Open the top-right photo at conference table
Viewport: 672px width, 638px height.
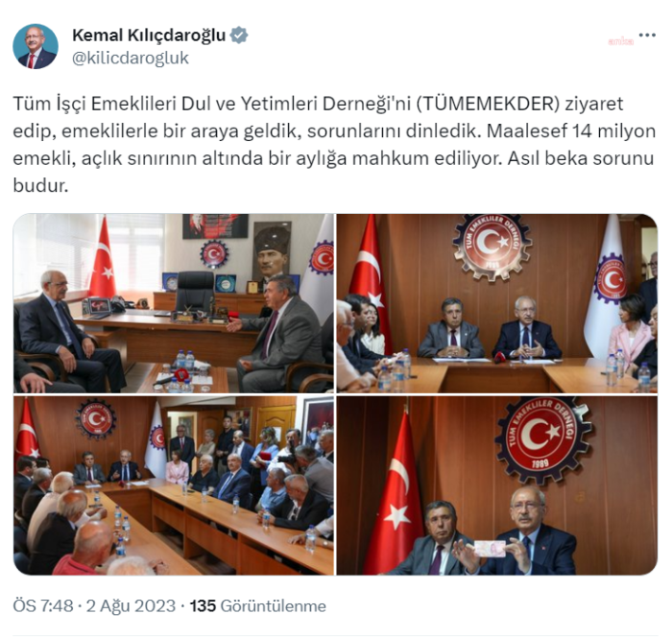pyautogui.click(x=496, y=303)
